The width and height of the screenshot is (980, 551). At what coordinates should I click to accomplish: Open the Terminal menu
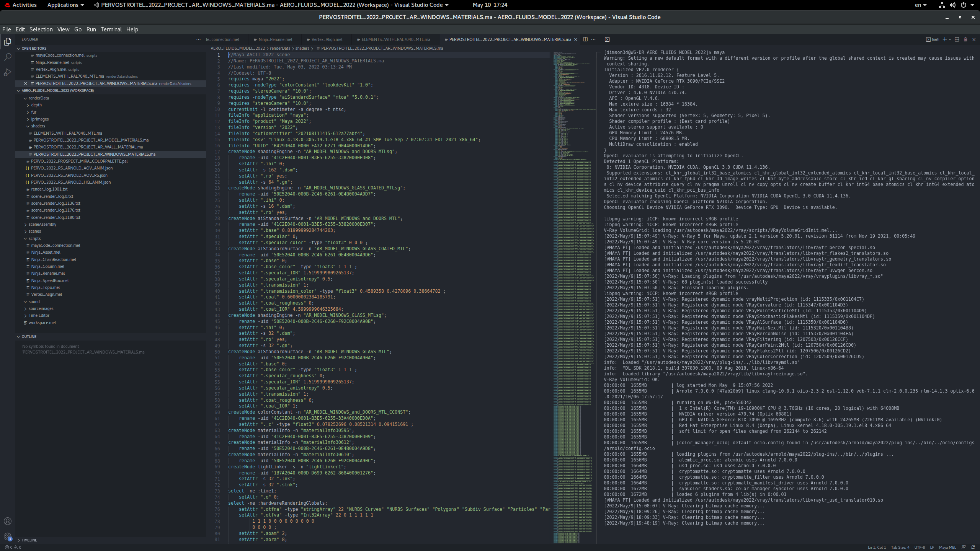pos(111,29)
